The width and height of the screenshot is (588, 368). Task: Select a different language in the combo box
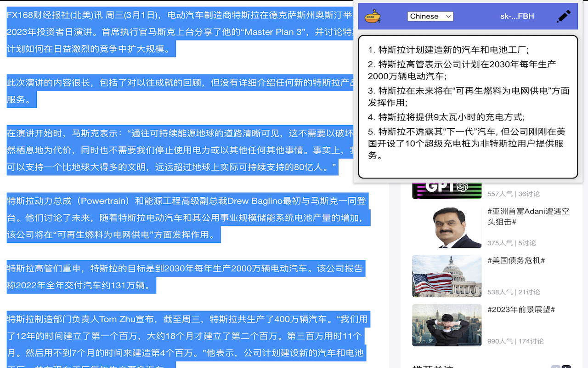point(430,16)
